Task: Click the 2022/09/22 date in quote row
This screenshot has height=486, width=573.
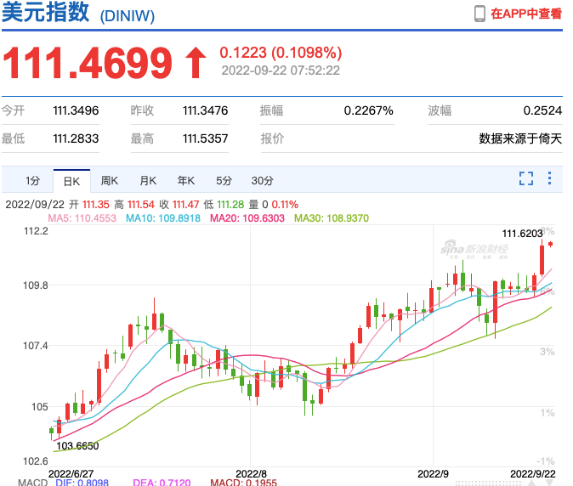Action: click(35, 204)
